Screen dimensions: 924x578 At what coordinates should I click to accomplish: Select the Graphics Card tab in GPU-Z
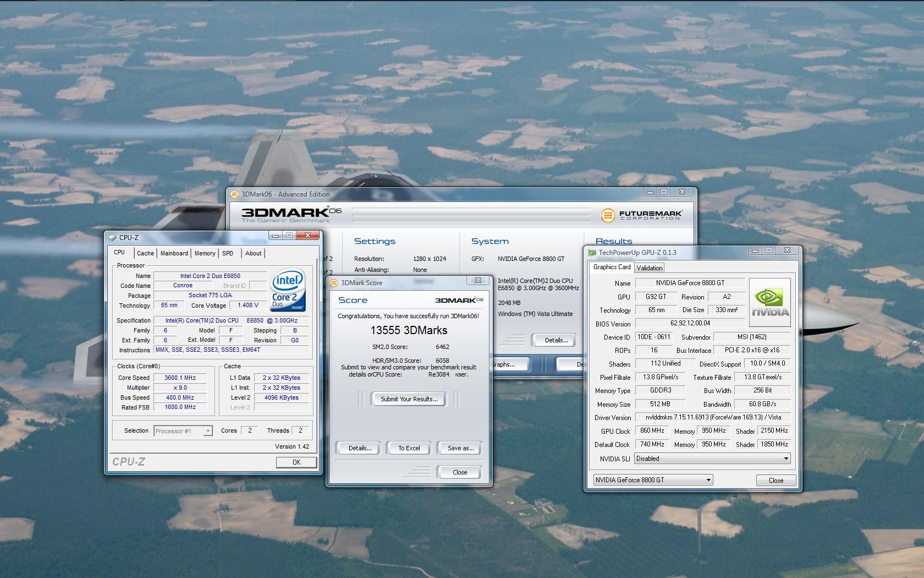point(612,267)
